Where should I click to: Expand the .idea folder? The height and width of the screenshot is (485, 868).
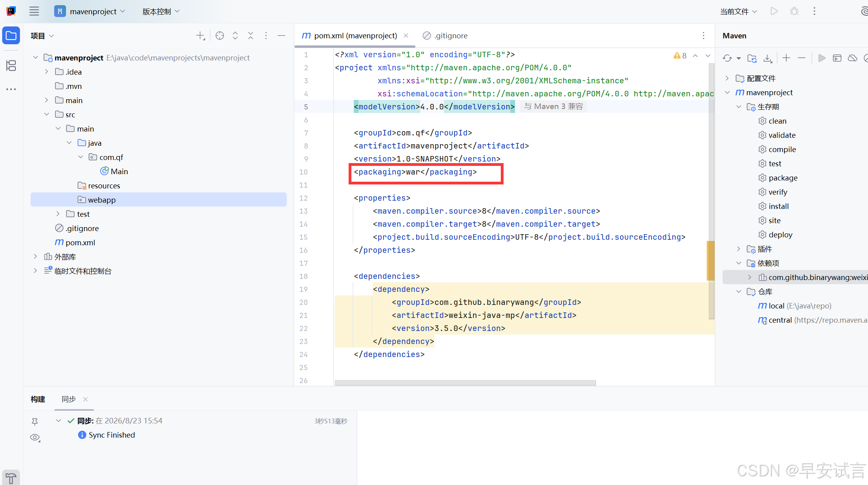(x=46, y=72)
